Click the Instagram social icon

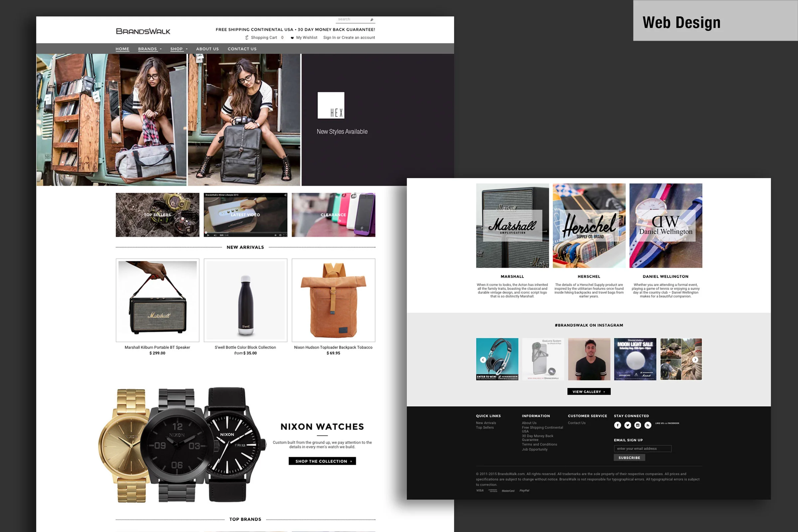(638, 426)
